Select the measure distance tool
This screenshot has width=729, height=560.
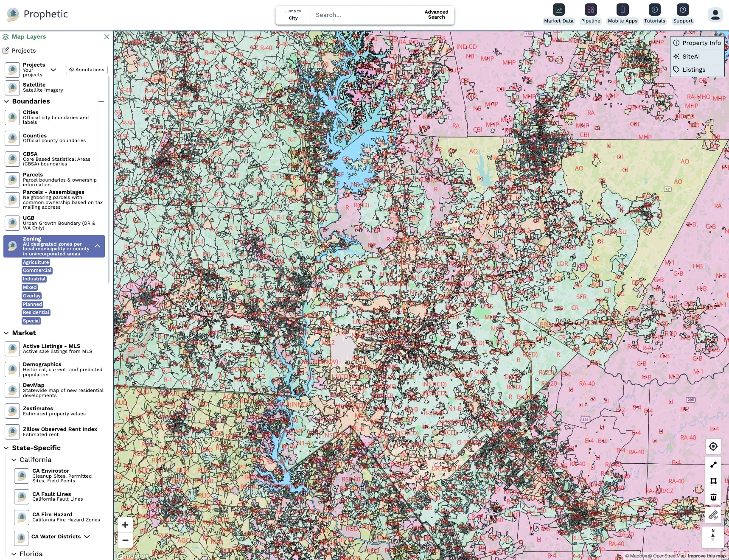[713, 464]
